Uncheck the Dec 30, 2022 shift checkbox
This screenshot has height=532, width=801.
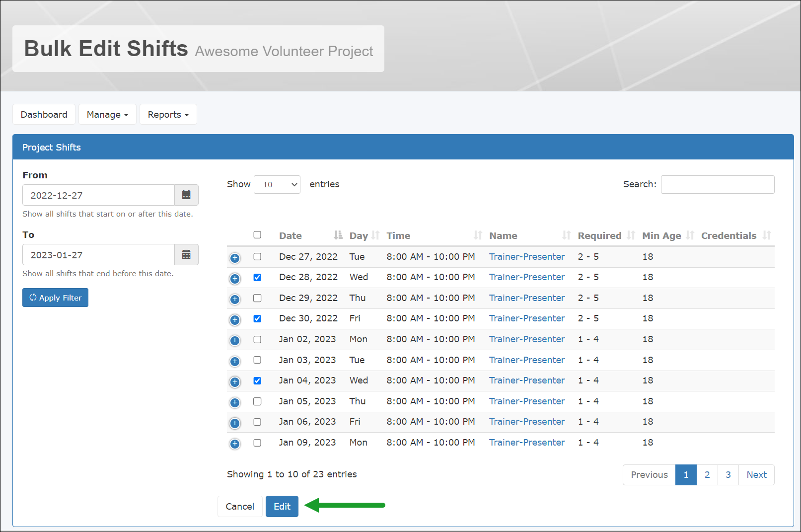click(257, 318)
